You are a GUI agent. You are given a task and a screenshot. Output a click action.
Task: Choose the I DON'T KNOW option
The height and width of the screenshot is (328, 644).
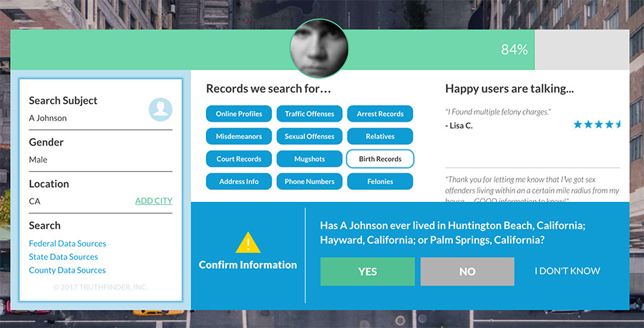[567, 271]
